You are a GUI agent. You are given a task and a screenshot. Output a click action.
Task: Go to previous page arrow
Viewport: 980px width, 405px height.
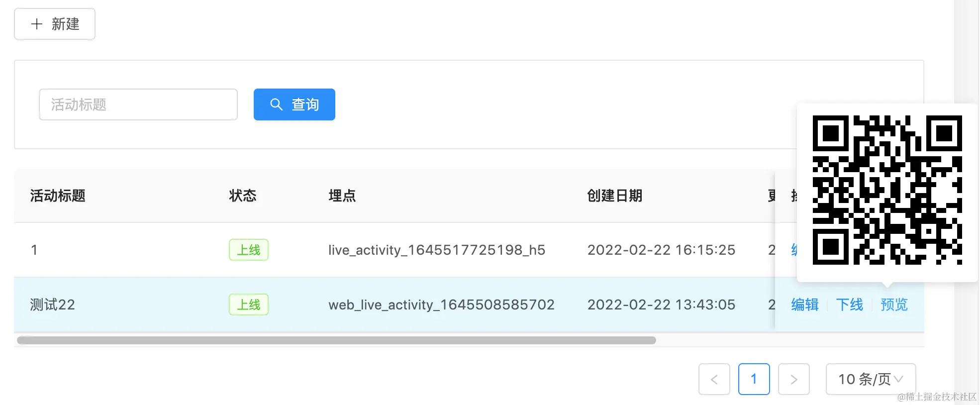click(x=714, y=379)
